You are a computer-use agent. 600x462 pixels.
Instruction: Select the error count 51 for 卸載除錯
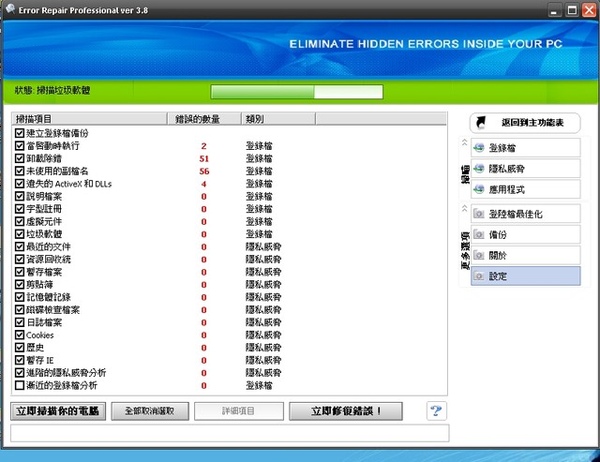(204, 158)
